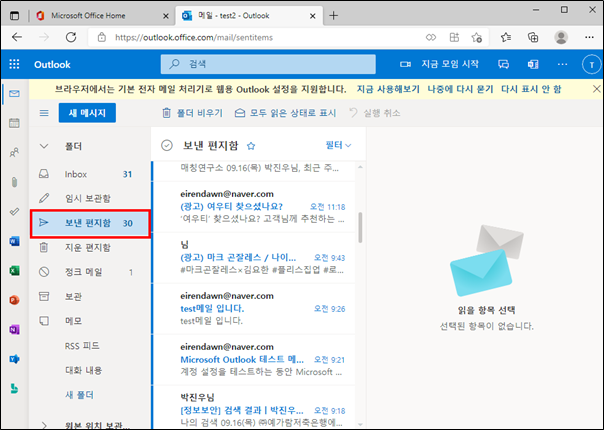
Task: Open Calendar in the left rail
Action: [x=14, y=123]
